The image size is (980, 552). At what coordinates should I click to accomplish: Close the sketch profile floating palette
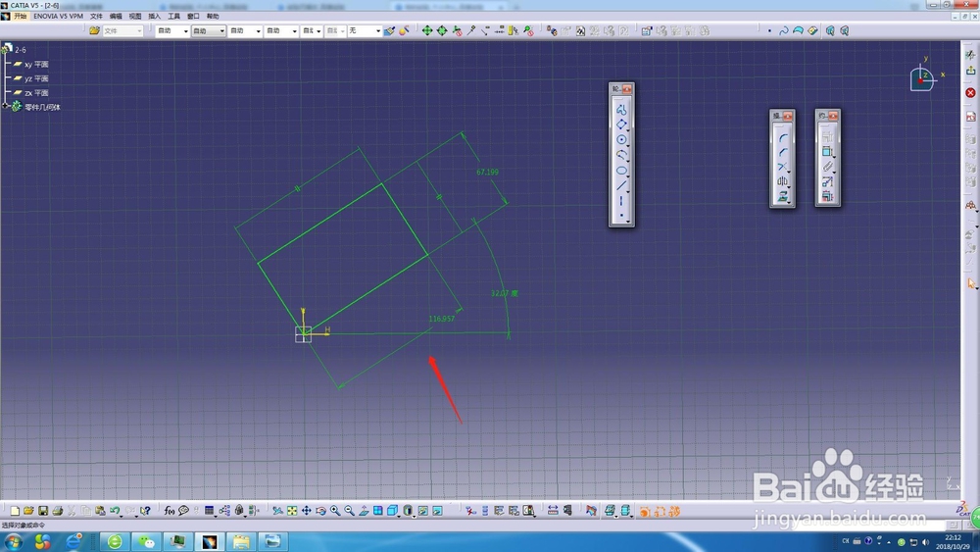click(627, 89)
